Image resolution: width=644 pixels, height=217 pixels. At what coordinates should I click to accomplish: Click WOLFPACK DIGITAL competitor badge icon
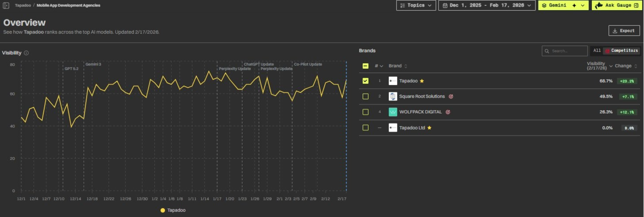(x=448, y=112)
